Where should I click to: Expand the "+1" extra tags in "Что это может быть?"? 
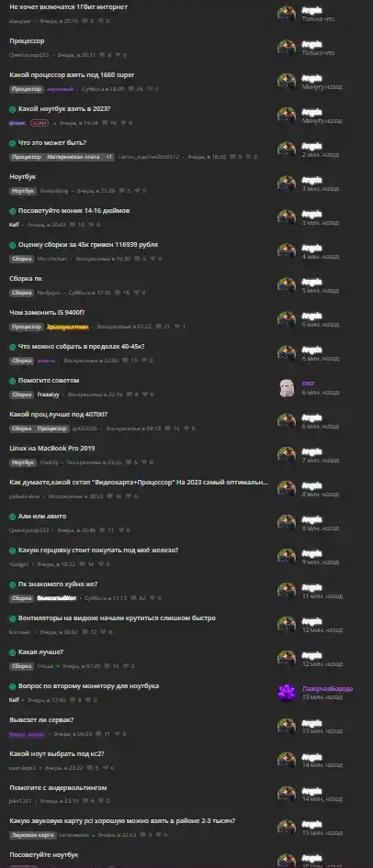[x=109, y=157]
